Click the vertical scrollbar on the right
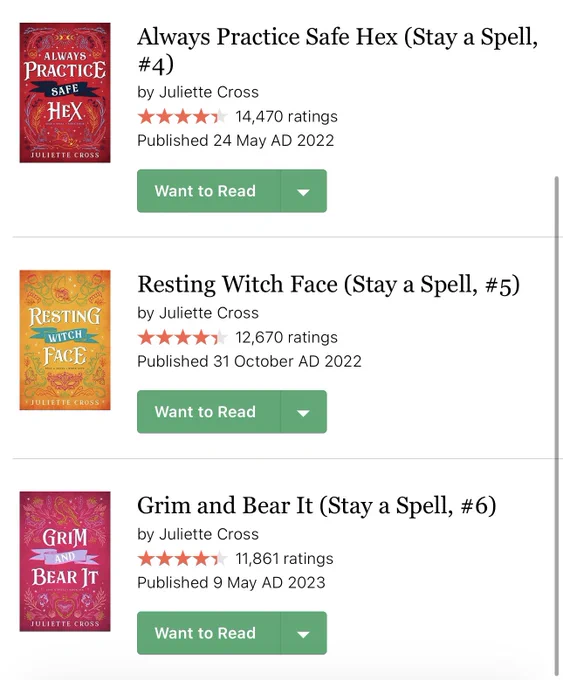The width and height of the screenshot is (563, 680). point(557,425)
